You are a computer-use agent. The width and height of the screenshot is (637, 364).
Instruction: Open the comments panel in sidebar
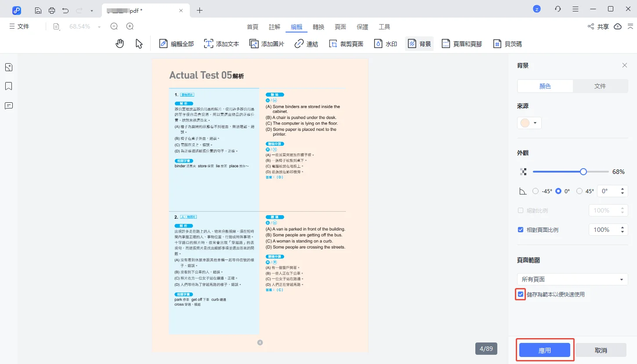click(9, 105)
